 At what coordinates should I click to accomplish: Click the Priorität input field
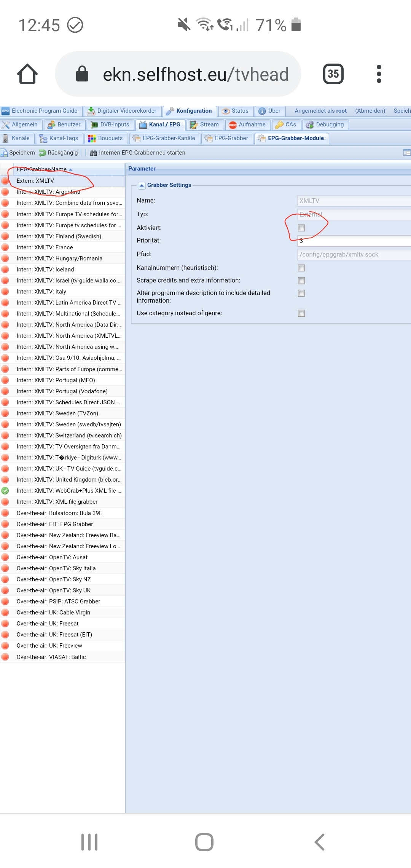354,241
